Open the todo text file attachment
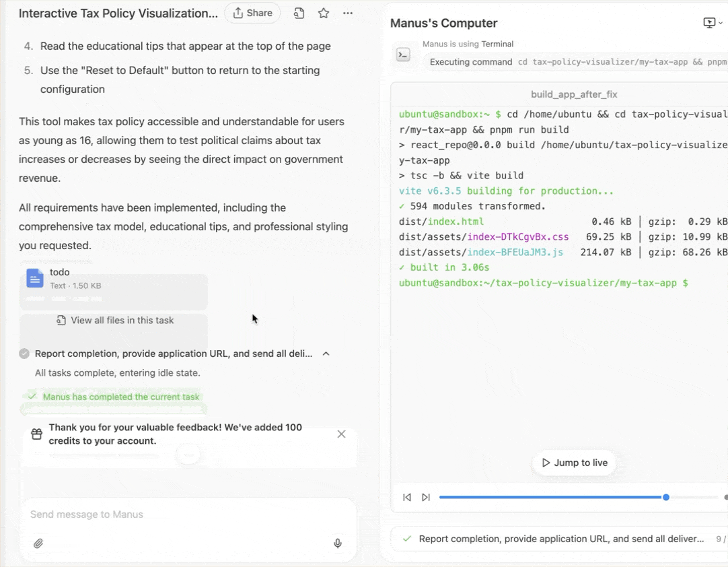This screenshot has width=728, height=567. (113, 279)
